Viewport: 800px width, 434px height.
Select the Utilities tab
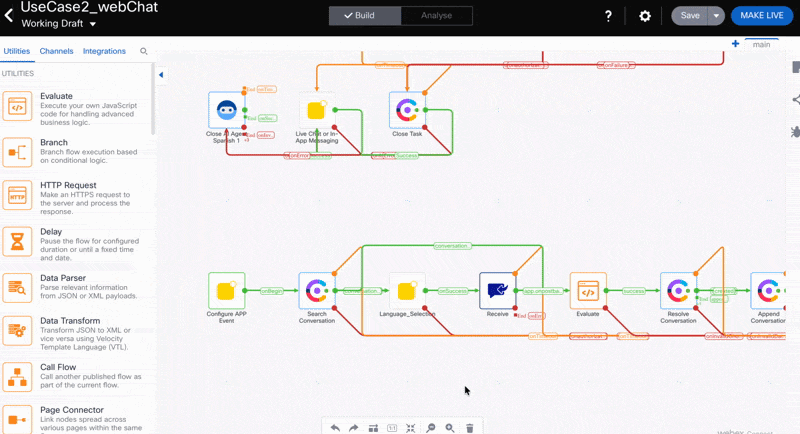click(17, 51)
